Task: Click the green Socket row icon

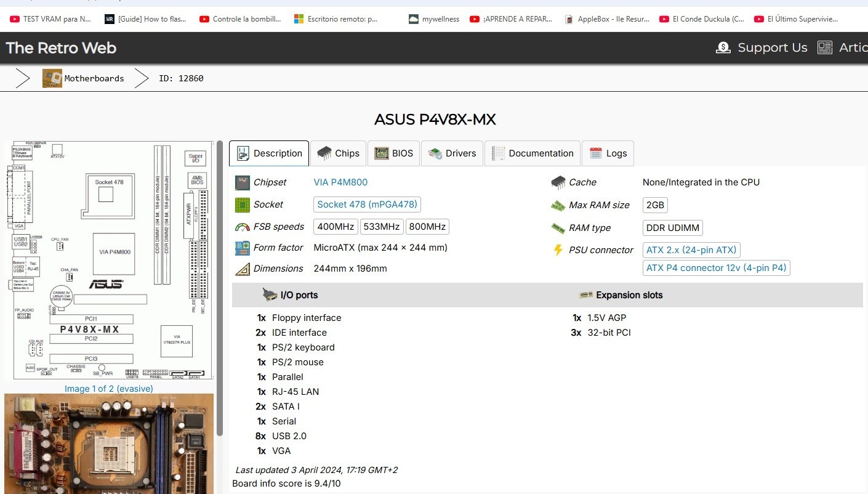Action: click(x=243, y=204)
